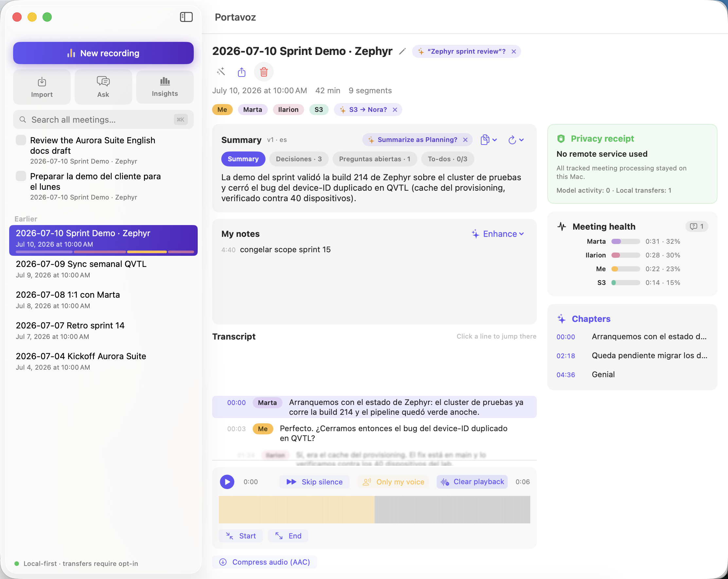Viewport: 728px width, 579px height.
Task: Click the Meeting health pulse icon
Action: [561, 226]
